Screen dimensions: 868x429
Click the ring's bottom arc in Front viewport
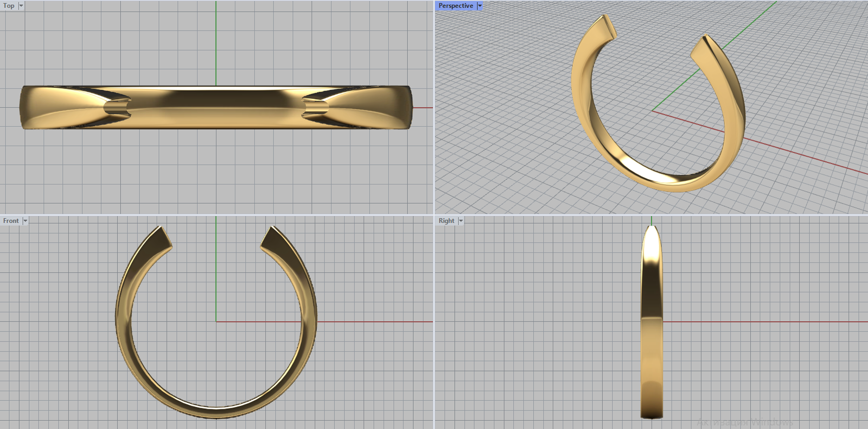pyautogui.click(x=216, y=412)
